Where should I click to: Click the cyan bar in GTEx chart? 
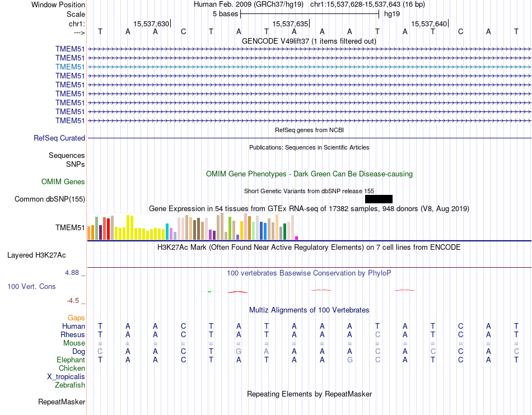point(167,231)
